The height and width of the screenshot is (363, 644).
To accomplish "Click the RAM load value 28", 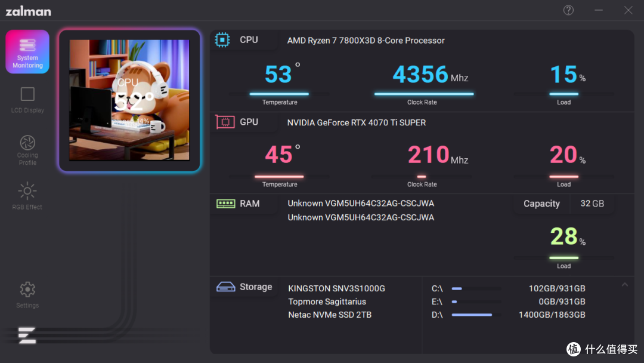I will click(x=563, y=236).
